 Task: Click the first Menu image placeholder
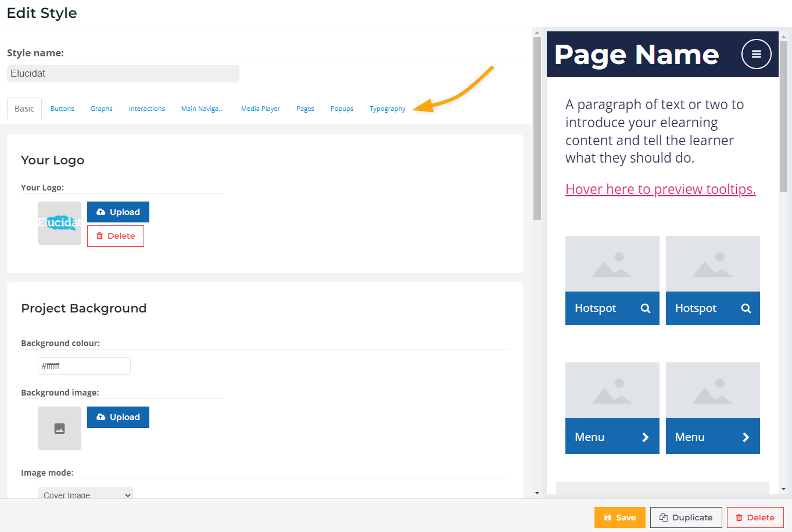[x=612, y=390]
